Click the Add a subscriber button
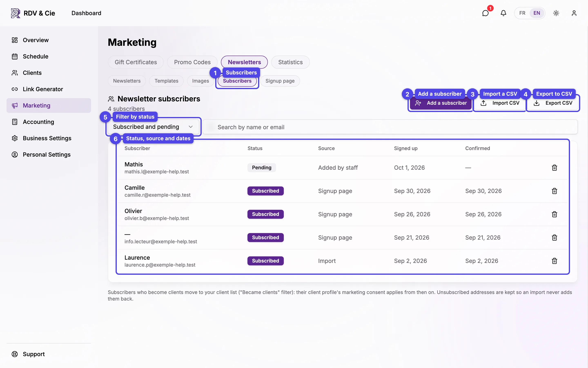Image resolution: width=588 pixels, height=368 pixels. click(x=441, y=103)
